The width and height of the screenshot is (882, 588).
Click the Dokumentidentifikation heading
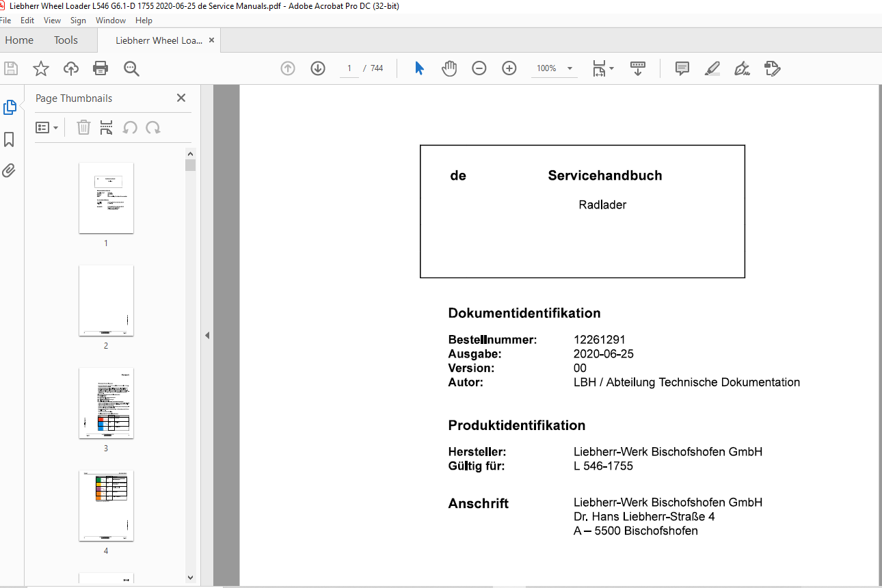tap(524, 314)
